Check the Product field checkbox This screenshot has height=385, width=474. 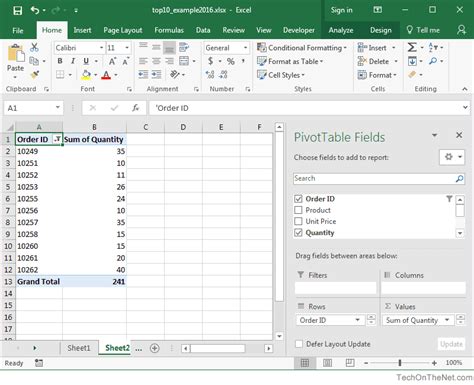pos(298,210)
